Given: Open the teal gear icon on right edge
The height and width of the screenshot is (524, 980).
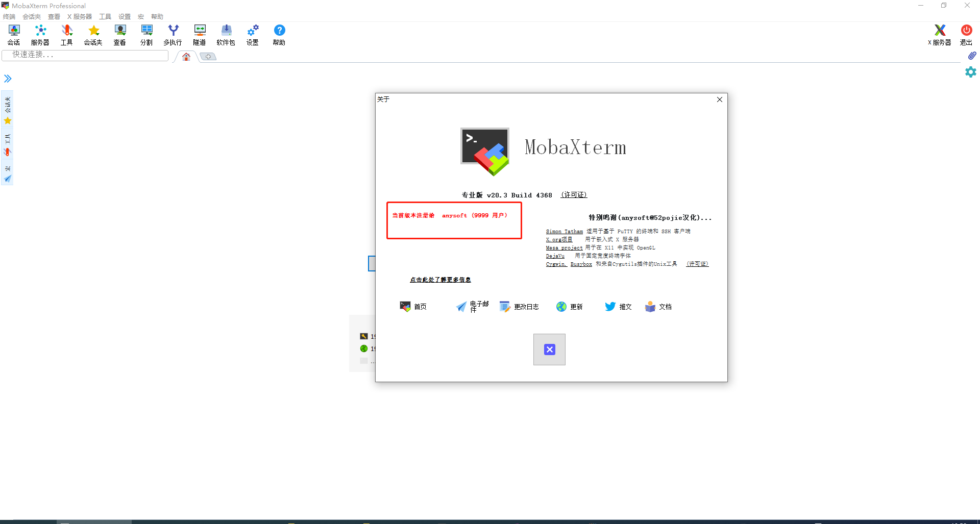Looking at the screenshot, I should [971, 72].
